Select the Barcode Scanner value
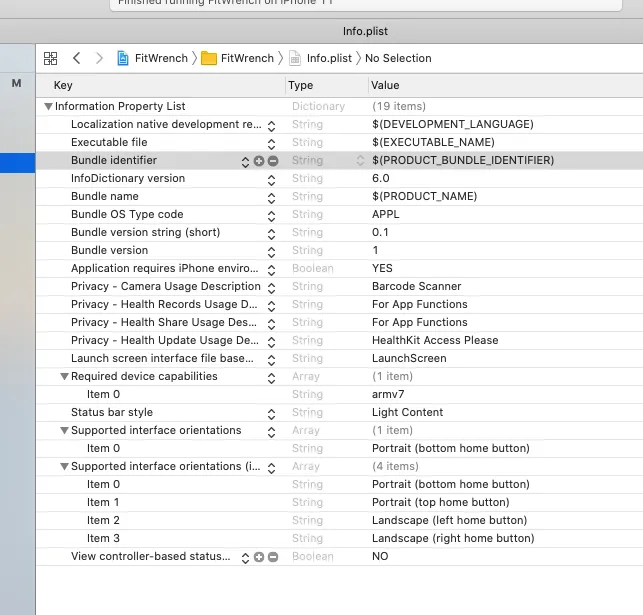The image size is (643, 615). point(417,286)
